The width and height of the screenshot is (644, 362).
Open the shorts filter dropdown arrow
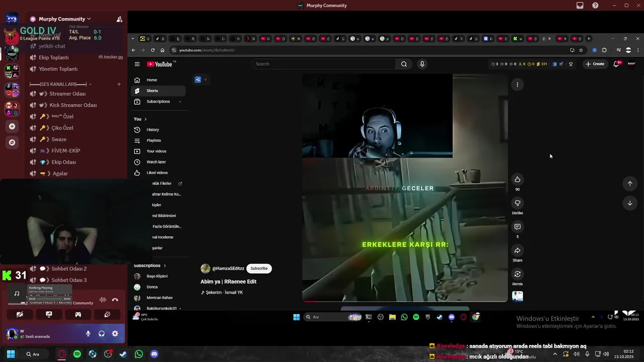pos(205,79)
